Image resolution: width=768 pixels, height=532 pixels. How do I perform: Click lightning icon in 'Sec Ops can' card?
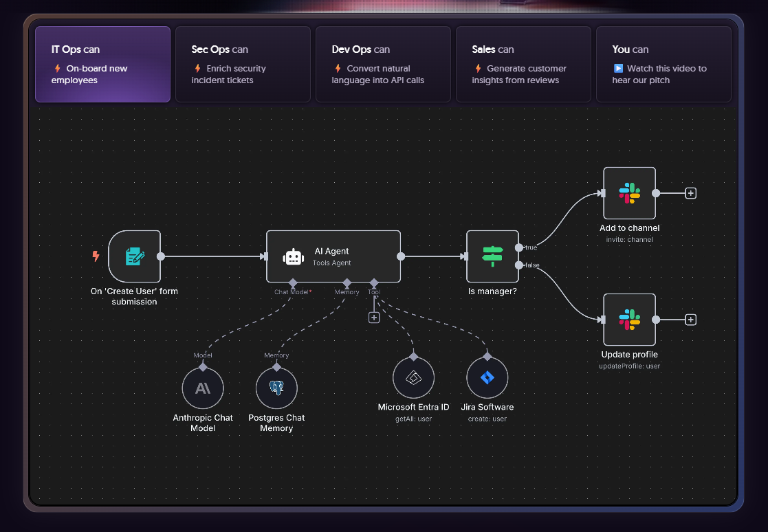point(198,69)
